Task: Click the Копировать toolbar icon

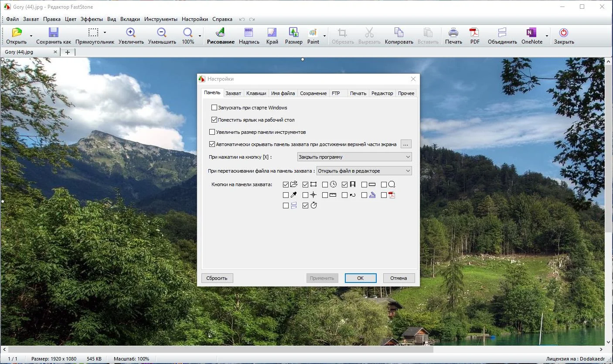Action: click(x=399, y=32)
